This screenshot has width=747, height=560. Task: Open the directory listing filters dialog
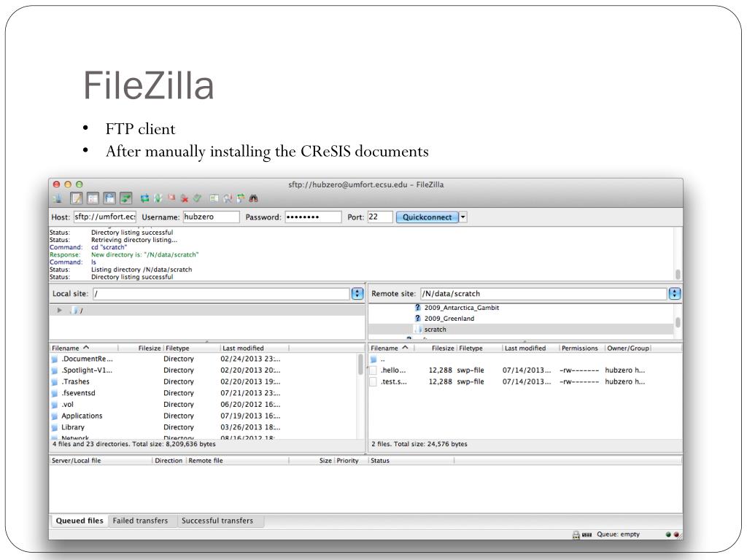pos(214,198)
